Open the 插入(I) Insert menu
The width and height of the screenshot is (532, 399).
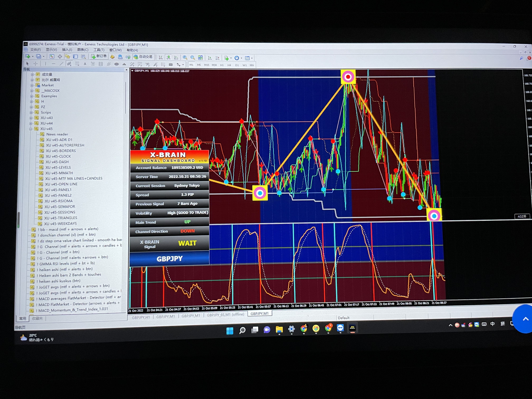pos(67,50)
